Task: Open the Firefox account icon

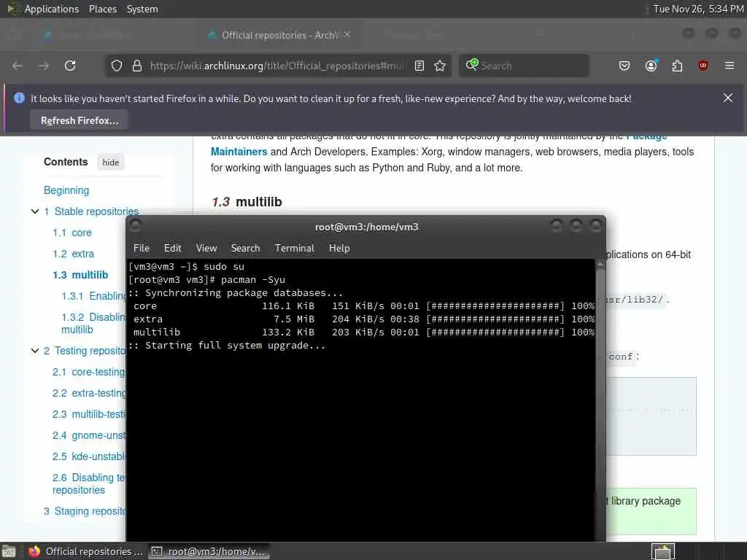Action: (x=651, y=66)
